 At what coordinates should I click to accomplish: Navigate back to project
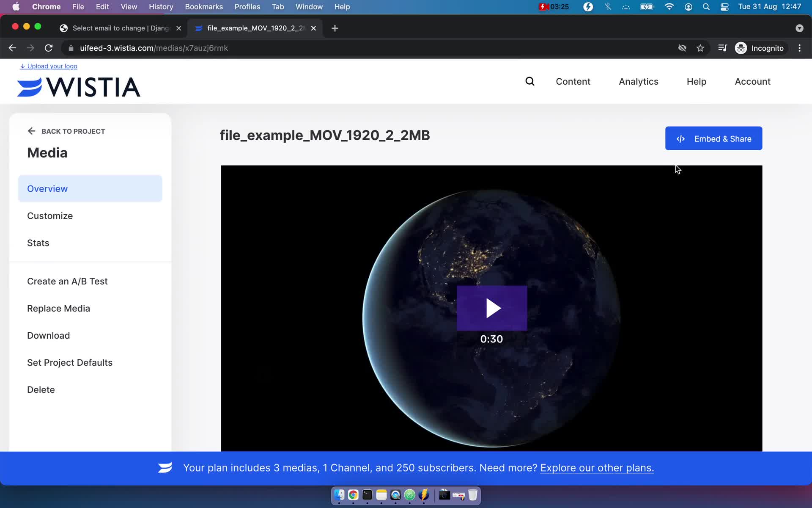coord(66,131)
